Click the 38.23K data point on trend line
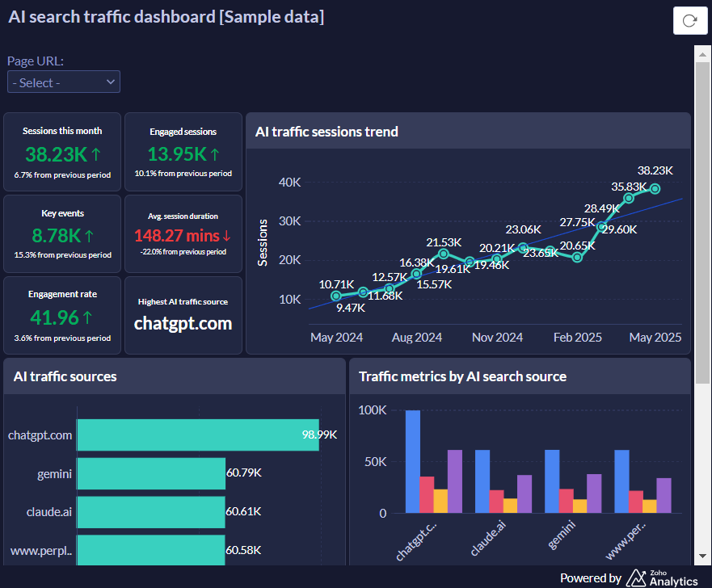Image resolution: width=712 pixels, height=588 pixels. [655, 189]
